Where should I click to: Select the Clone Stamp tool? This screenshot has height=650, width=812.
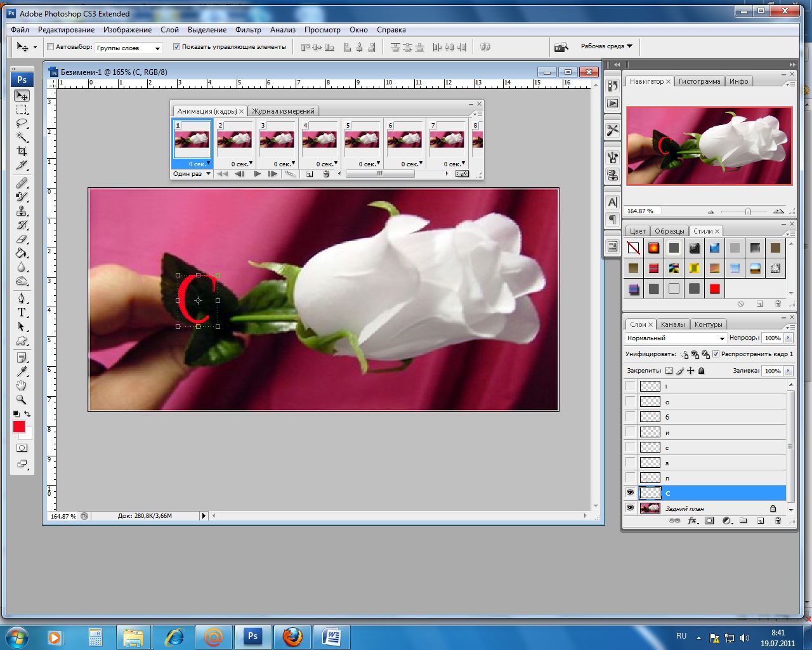click(x=22, y=211)
